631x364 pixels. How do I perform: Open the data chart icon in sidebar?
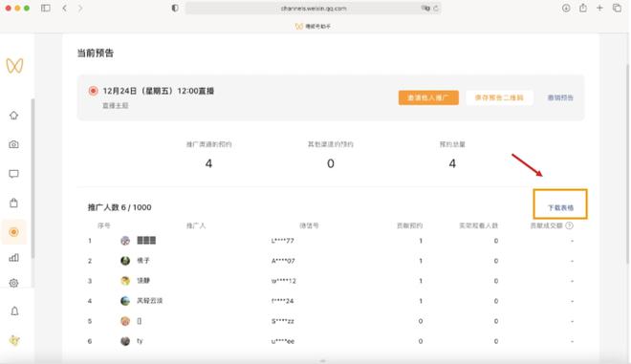(x=13, y=257)
